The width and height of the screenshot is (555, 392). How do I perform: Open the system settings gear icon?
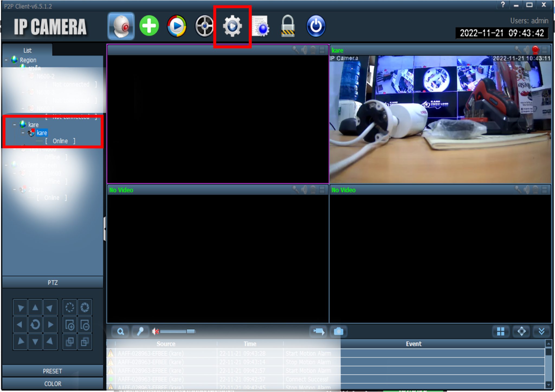(x=232, y=26)
